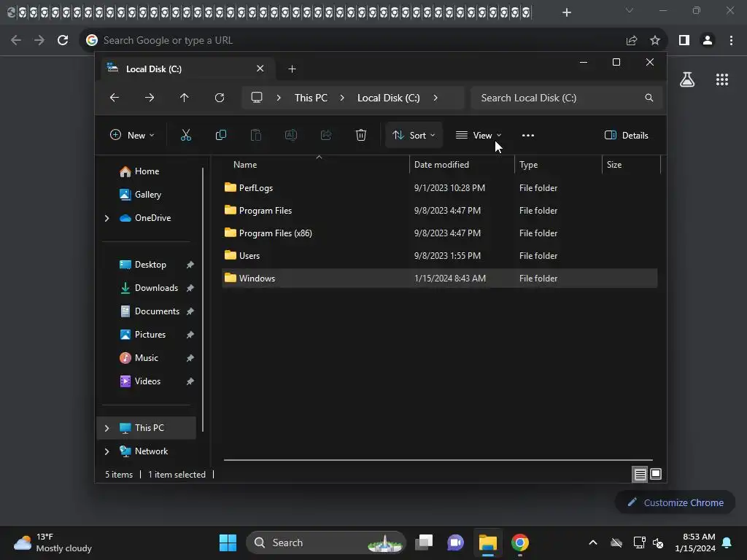Show hidden system tray icons
This screenshot has height=560, width=747.
[x=593, y=542]
